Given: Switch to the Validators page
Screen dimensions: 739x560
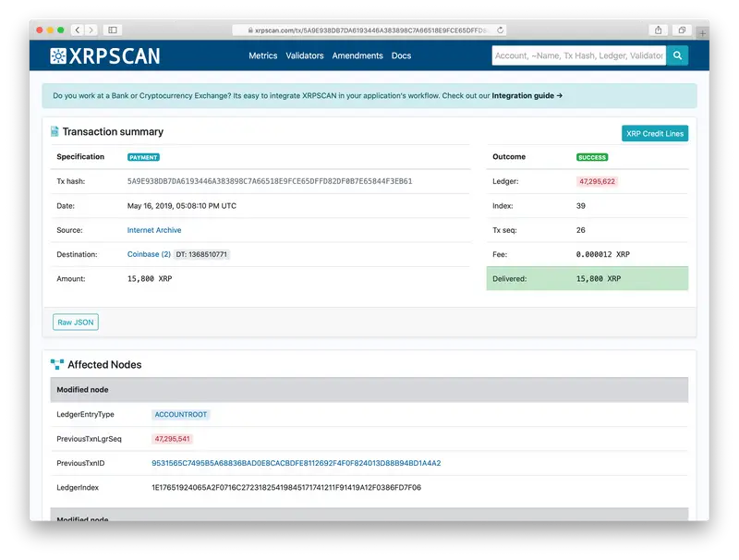Looking at the screenshot, I should (306, 55).
